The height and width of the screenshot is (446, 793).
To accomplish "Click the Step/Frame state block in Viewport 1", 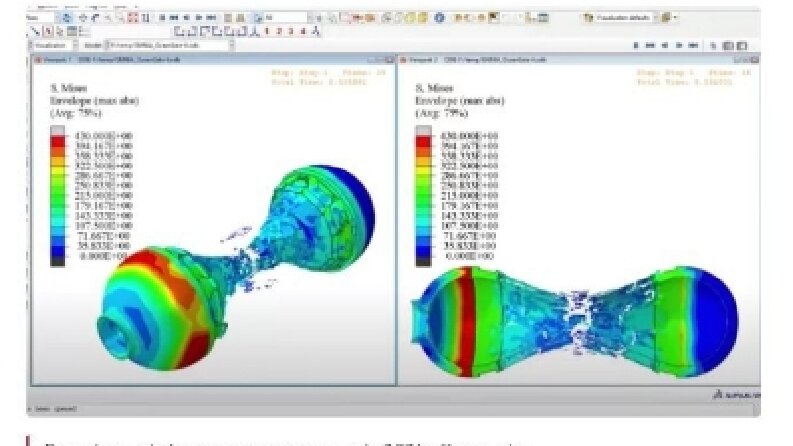I will [329, 77].
